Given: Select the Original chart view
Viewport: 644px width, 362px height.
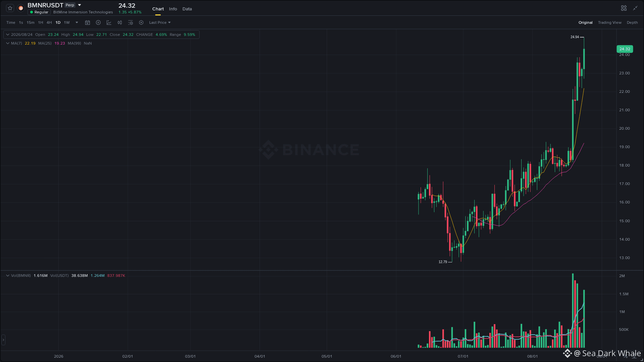Looking at the screenshot, I should (586, 22).
